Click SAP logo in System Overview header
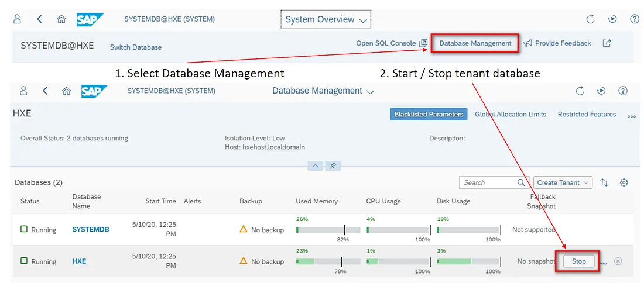The width and height of the screenshot is (644, 283). pyautogui.click(x=90, y=19)
